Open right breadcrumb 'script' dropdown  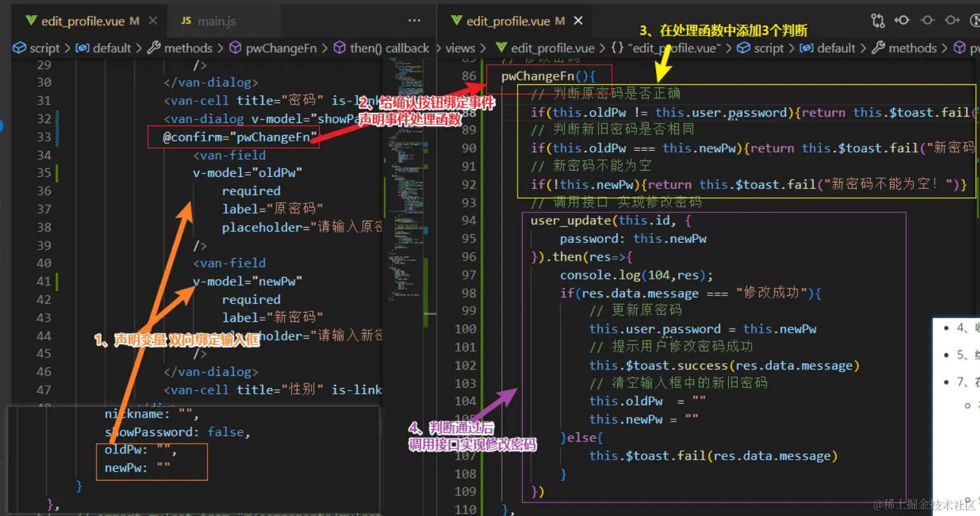(761, 48)
